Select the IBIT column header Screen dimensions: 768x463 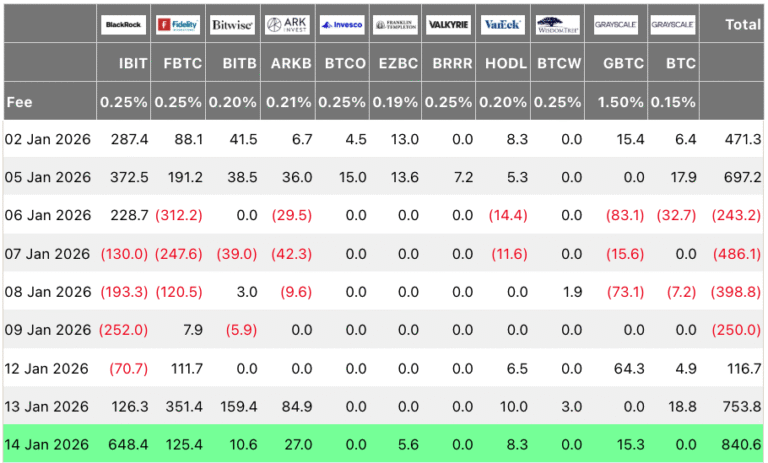click(x=133, y=63)
